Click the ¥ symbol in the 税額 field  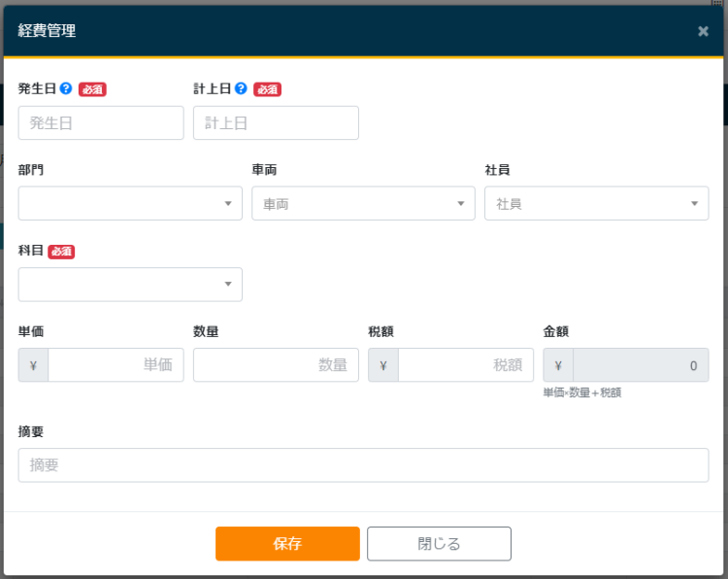[x=383, y=365]
